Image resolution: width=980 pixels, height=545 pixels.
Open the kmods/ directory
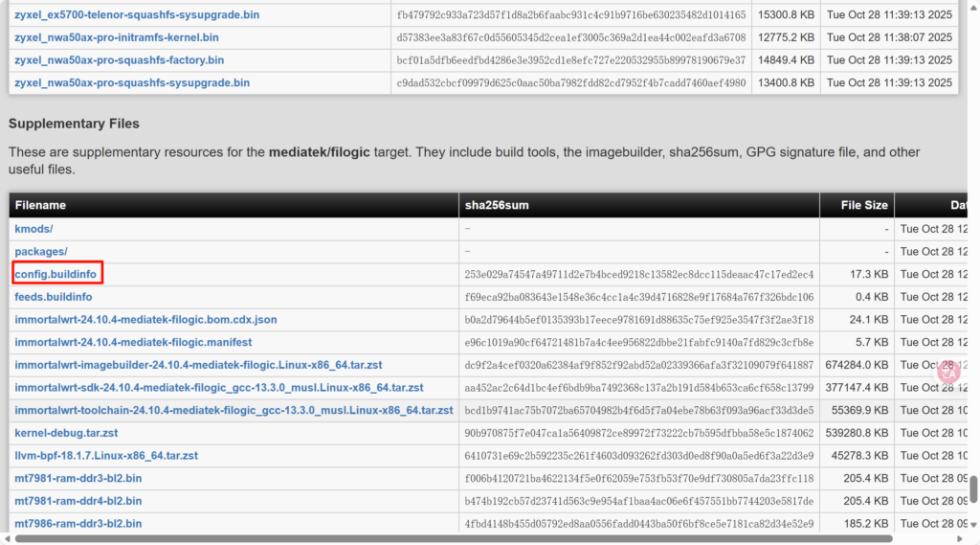(33, 229)
